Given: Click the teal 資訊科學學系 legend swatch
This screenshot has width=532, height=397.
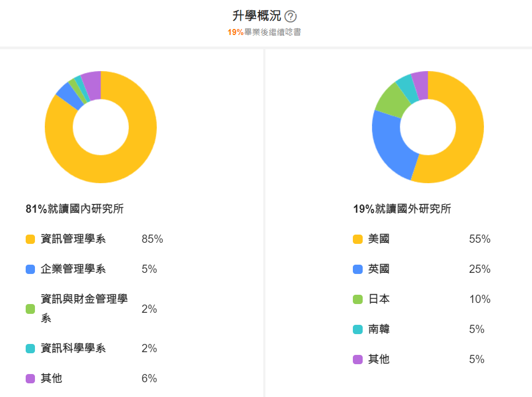Looking at the screenshot, I should point(31,348).
